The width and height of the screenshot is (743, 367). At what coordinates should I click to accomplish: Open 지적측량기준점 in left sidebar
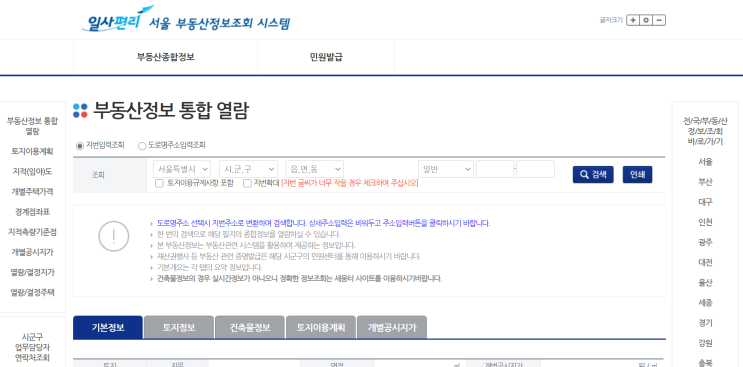(32, 232)
